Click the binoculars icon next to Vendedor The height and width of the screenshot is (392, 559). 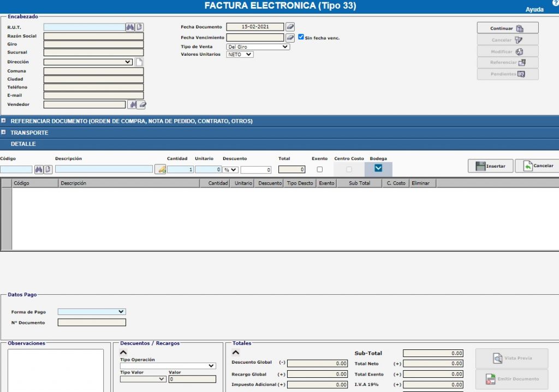pos(132,104)
